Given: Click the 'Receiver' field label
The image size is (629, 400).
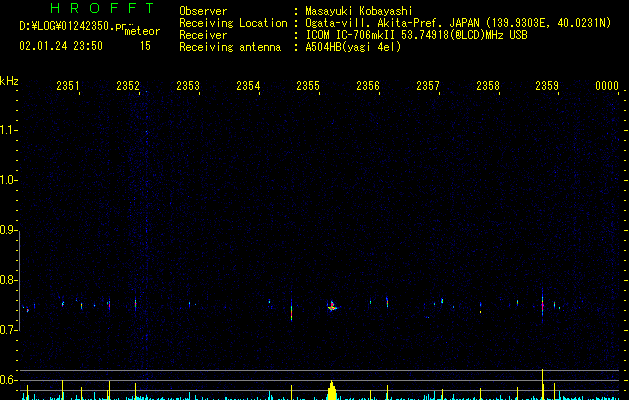Looking at the screenshot, I should point(203,35).
